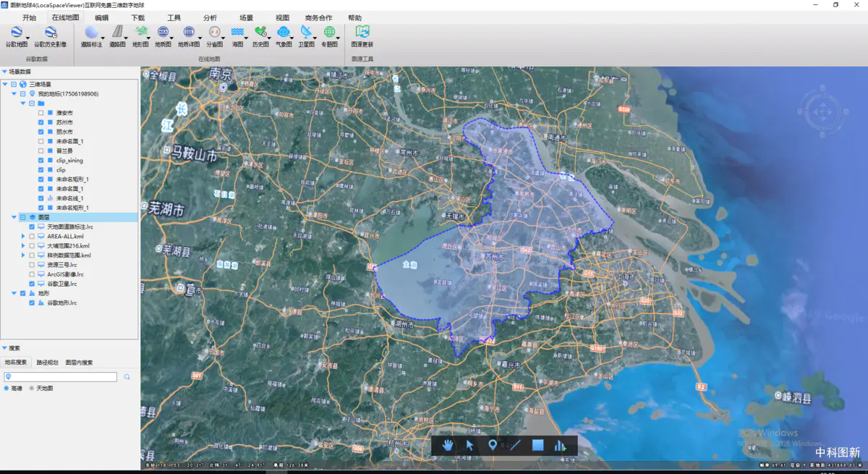
Task: Choose the line drawing tool in map toolbar
Action: tap(515, 445)
